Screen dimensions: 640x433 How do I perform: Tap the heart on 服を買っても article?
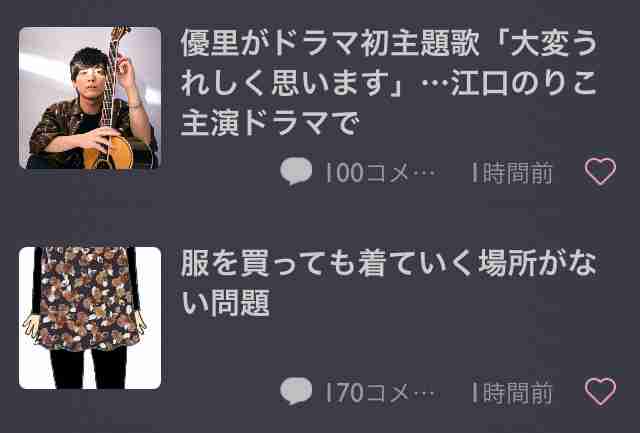point(600,391)
